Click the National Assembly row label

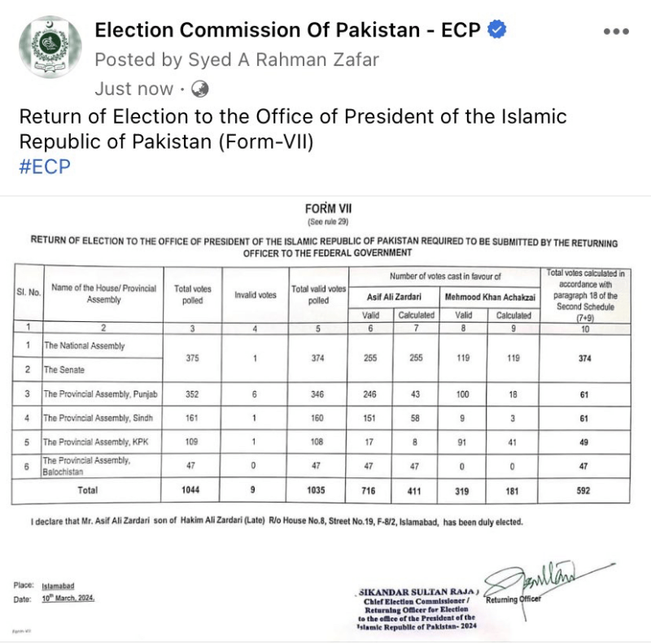pyautogui.click(x=85, y=346)
